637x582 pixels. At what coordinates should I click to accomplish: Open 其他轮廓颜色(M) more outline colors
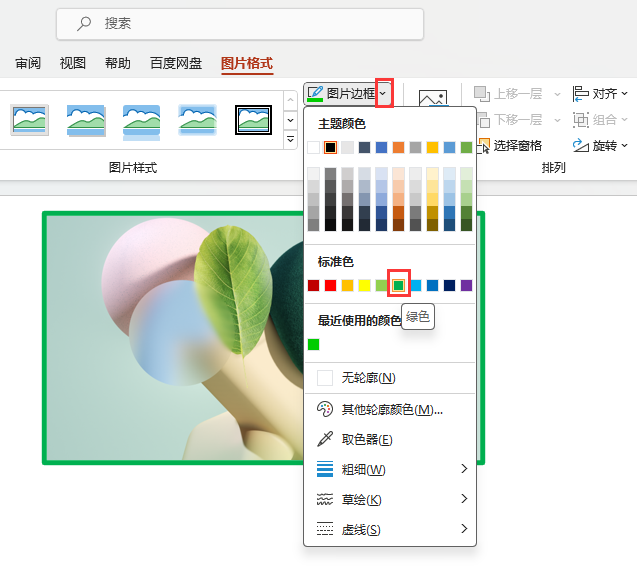pos(390,409)
